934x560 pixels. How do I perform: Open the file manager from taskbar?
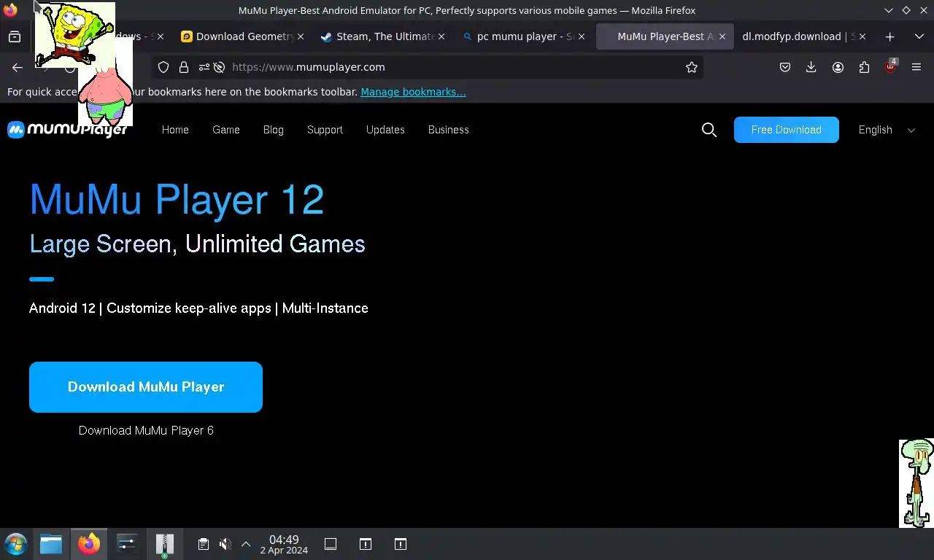pyautogui.click(x=51, y=544)
